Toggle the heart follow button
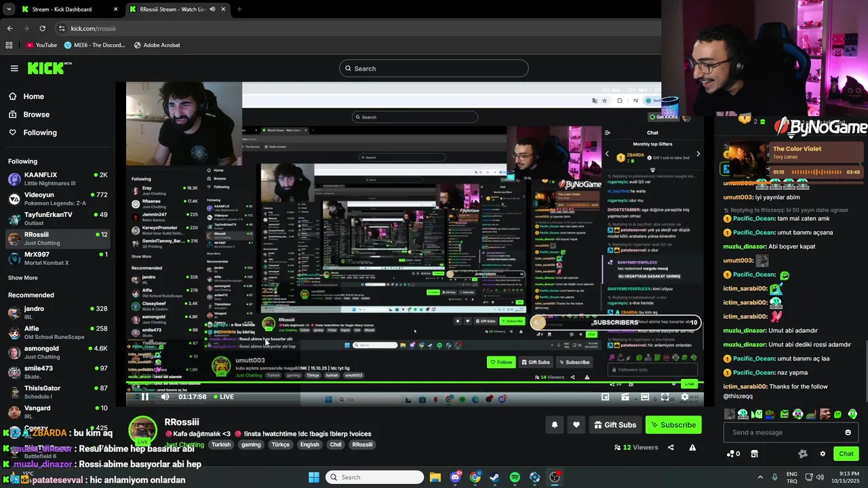The image size is (868, 488). coord(576,425)
